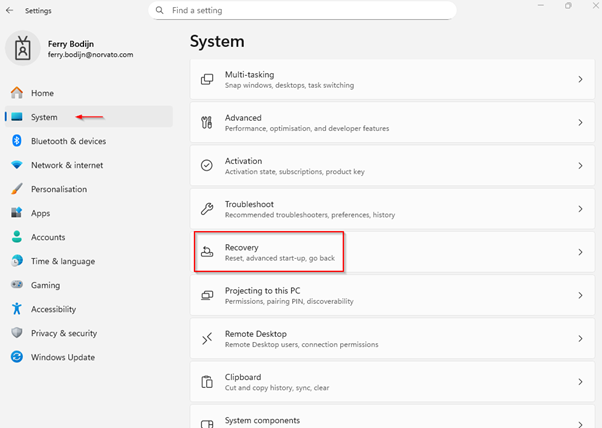Click the search magnifier icon
Image resolution: width=602 pixels, height=428 pixels.
(x=161, y=11)
